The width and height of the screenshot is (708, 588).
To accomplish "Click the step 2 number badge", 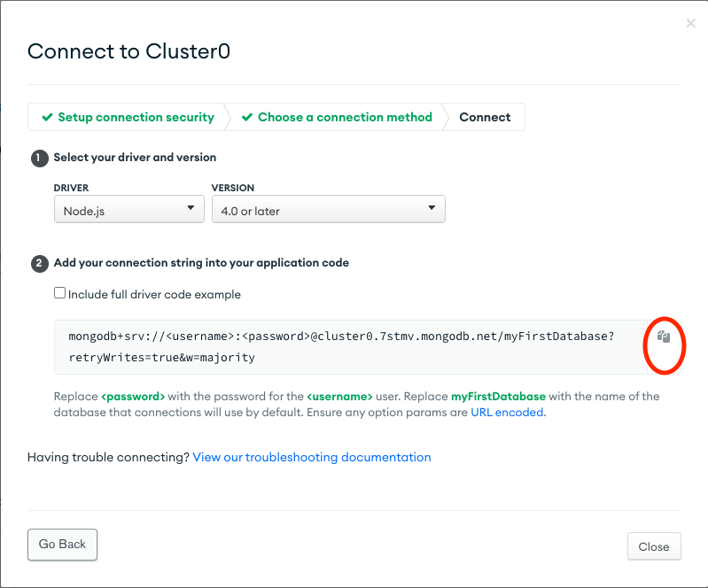I will click(39, 264).
